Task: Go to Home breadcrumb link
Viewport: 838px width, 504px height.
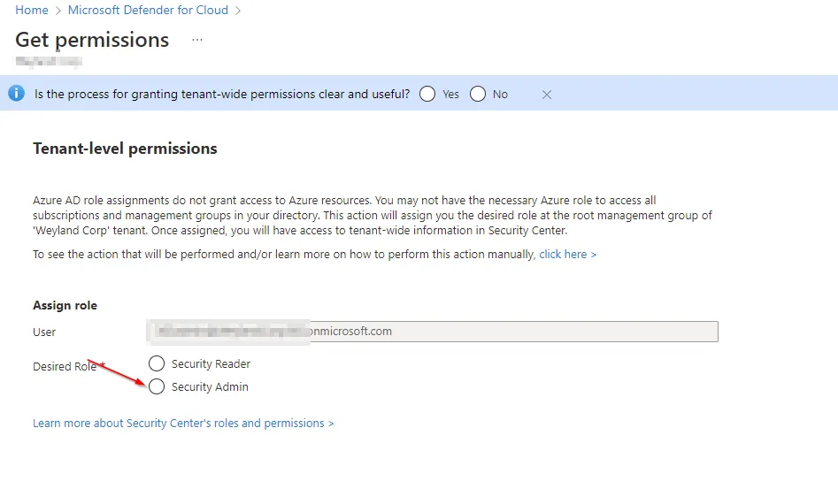Action: coord(32,10)
